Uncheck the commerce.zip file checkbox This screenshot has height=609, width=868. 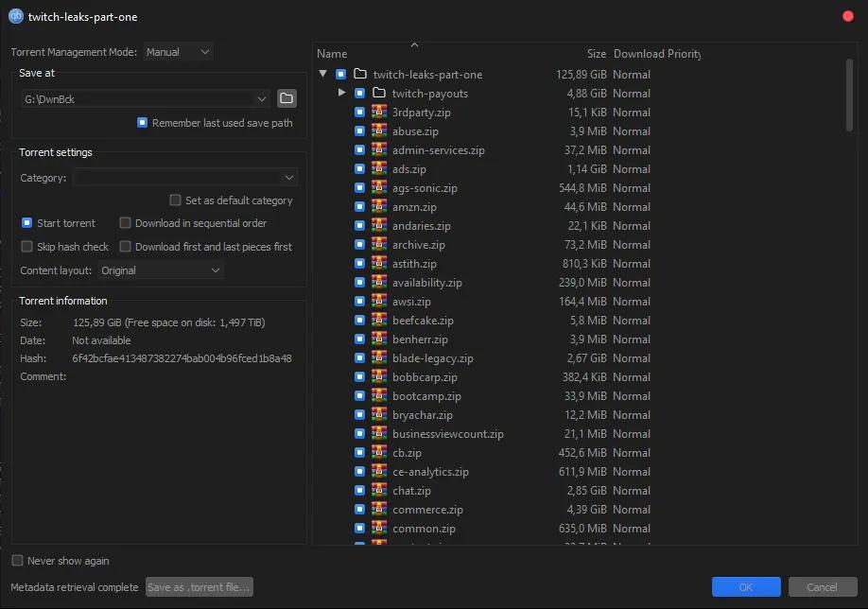360,509
